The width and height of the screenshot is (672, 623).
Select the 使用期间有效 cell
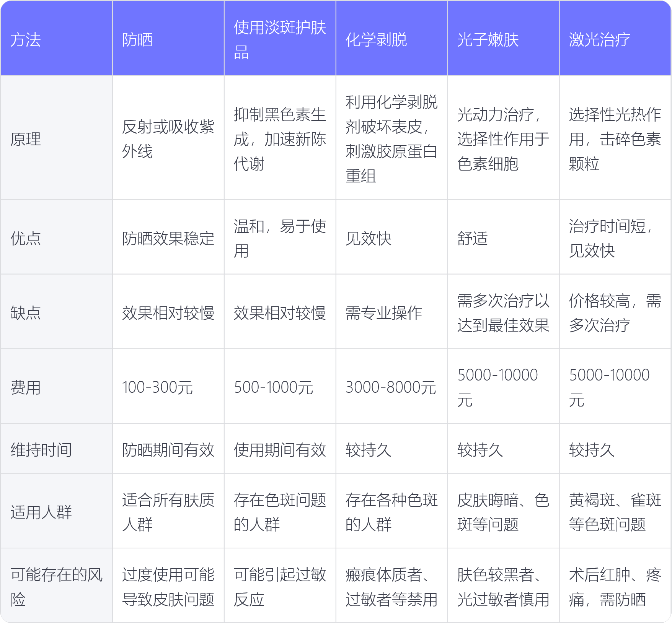click(x=280, y=450)
